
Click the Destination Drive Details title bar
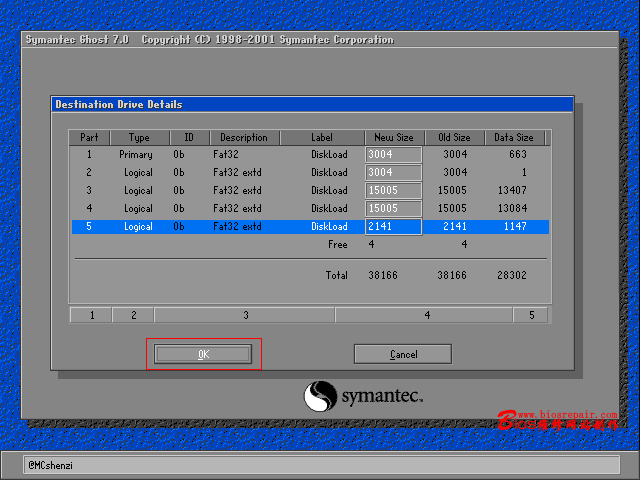click(x=312, y=104)
